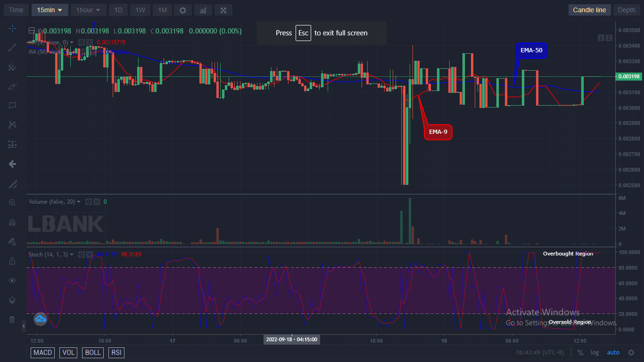The width and height of the screenshot is (644, 362).
Task: Toggle percent scale mode
Action: tap(580, 353)
